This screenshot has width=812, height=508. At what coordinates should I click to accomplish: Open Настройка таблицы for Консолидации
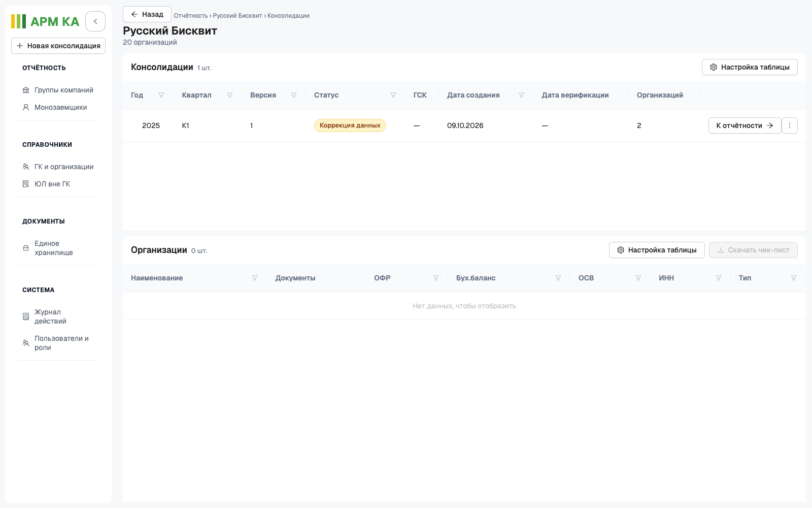750,67
